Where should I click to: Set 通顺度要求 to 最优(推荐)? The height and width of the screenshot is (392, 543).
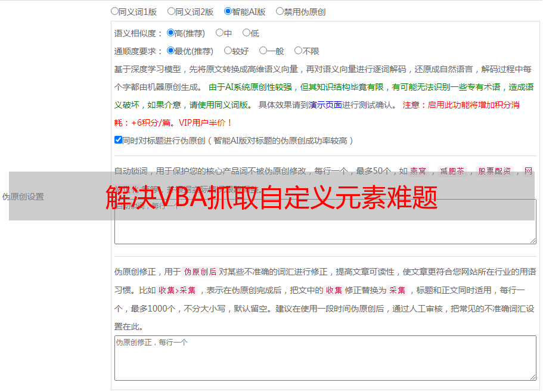(170, 51)
